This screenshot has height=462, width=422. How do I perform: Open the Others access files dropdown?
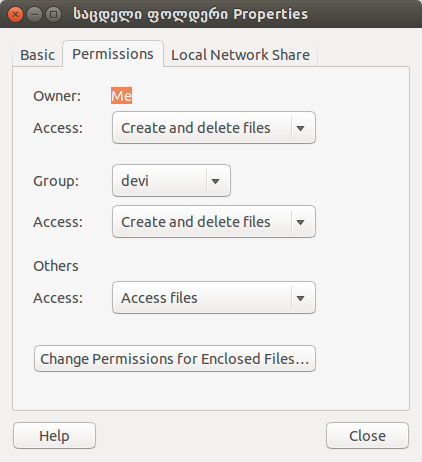click(x=214, y=298)
